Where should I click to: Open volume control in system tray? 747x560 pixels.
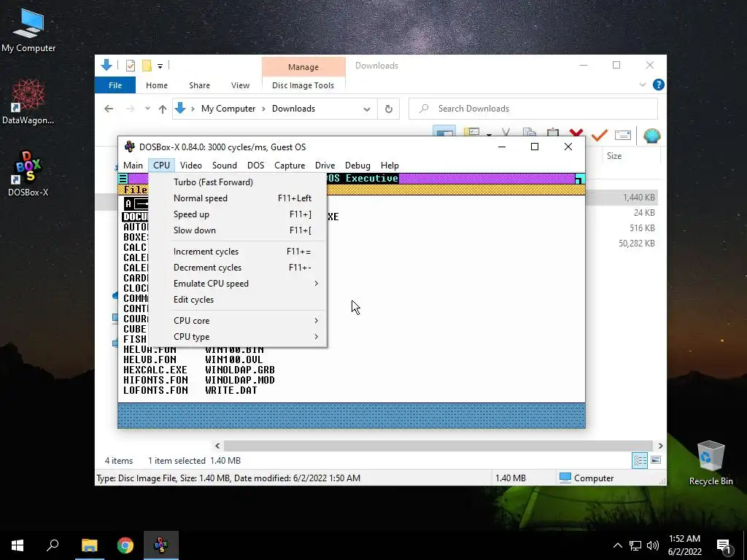click(653, 545)
